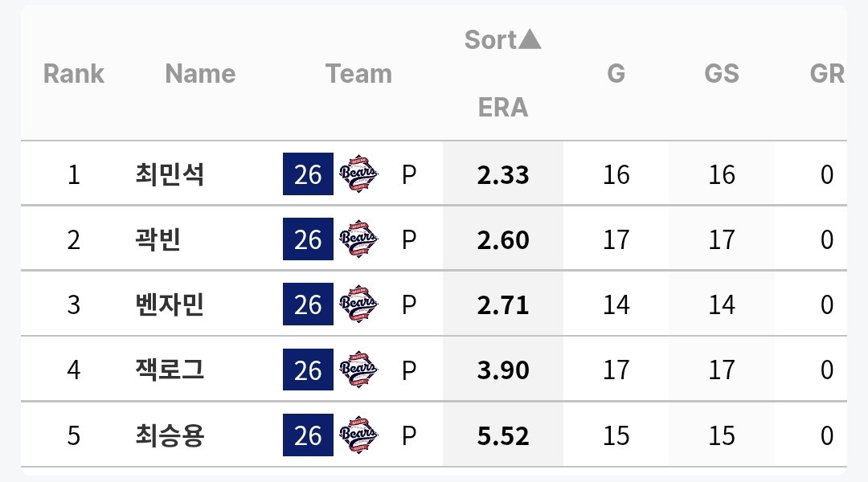Click the 26 year badge for 최승용
This screenshot has height=482, width=868.
[308, 435]
